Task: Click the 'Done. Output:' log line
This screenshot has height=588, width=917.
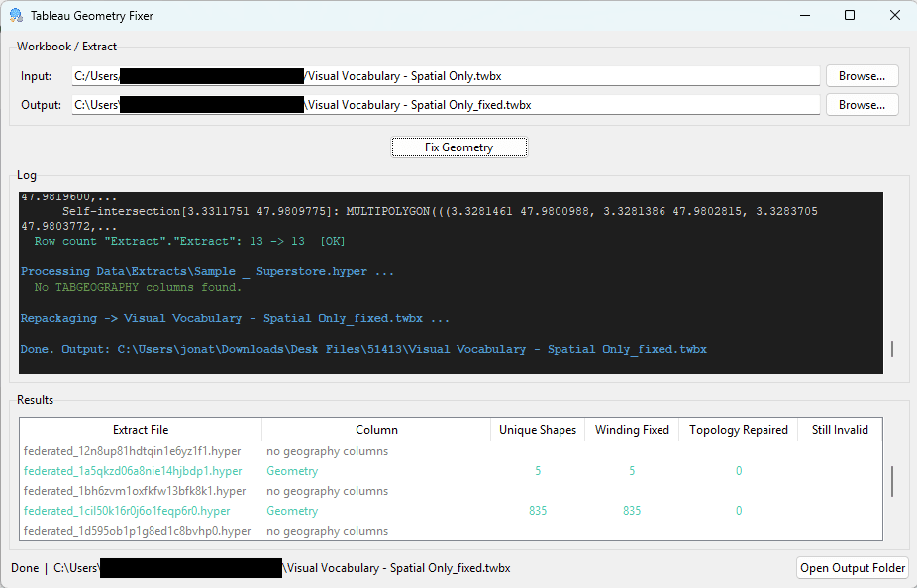Action: tap(363, 349)
